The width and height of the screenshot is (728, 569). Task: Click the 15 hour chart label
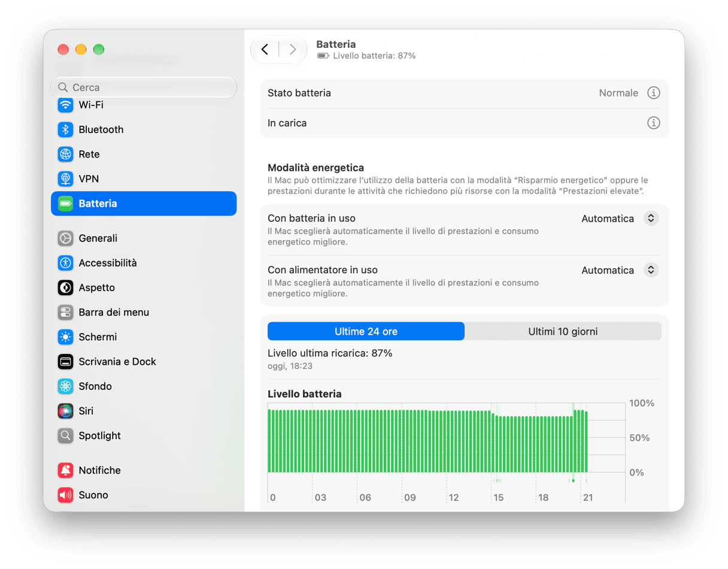point(498,498)
